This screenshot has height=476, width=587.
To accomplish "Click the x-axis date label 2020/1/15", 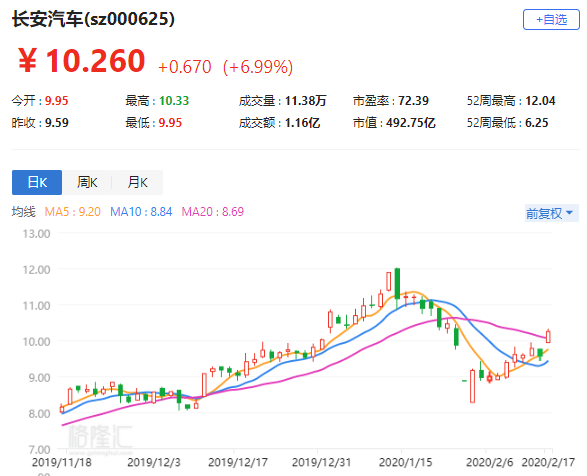I will pyautogui.click(x=406, y=462).
